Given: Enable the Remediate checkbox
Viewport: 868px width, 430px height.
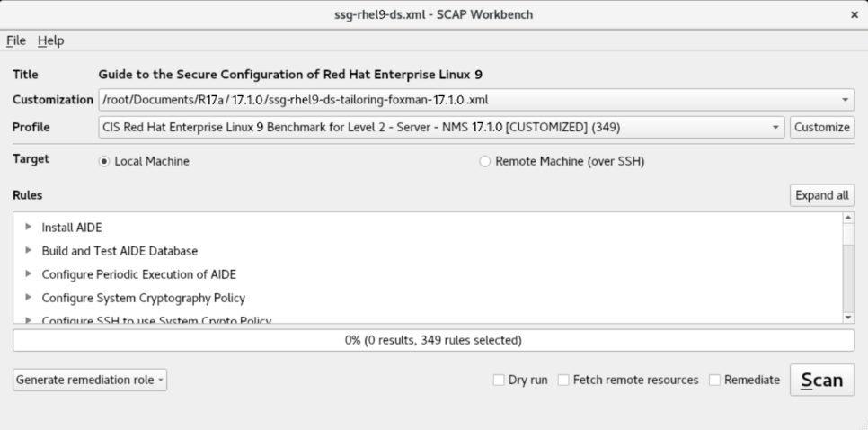Looking at the screenshot, I should pyautogui.click(x=715, y=381).
